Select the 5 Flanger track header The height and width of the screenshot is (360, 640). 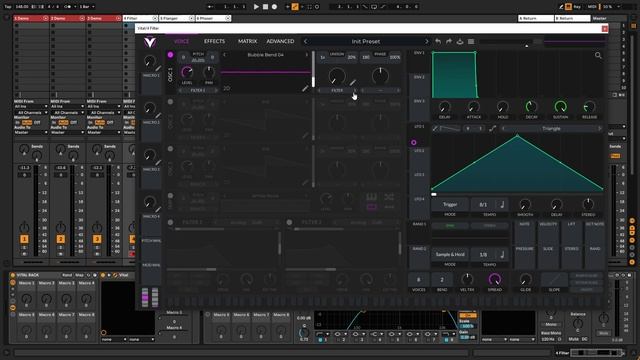(x=177, y=18)
